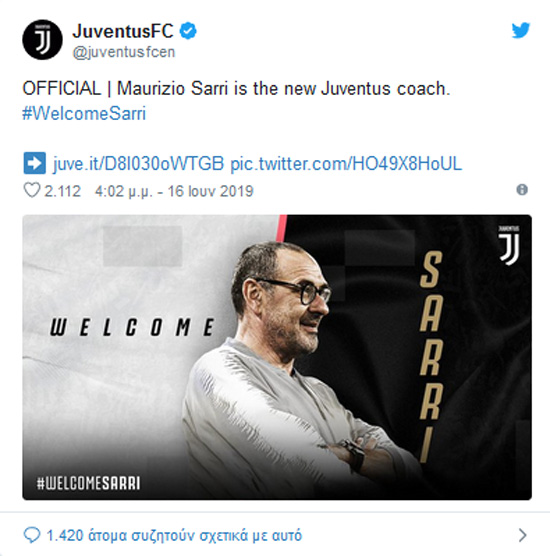This screenshot has width=550, height=556.
Task: Open the Welcome Sarri tweet image
Action: tap(277, 357)
